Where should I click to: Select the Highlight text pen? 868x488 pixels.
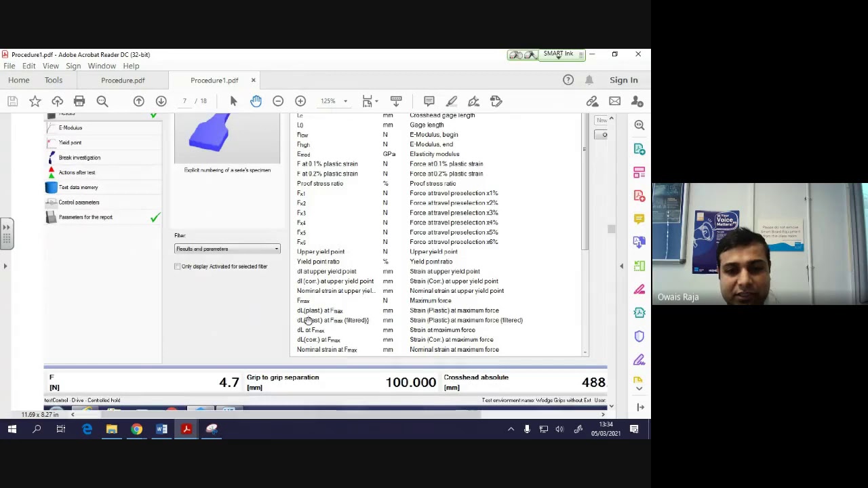451,101
